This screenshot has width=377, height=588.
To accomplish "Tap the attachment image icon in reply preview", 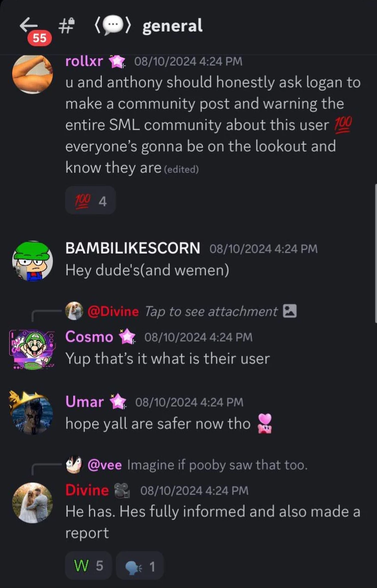I will tap(290, 311).
